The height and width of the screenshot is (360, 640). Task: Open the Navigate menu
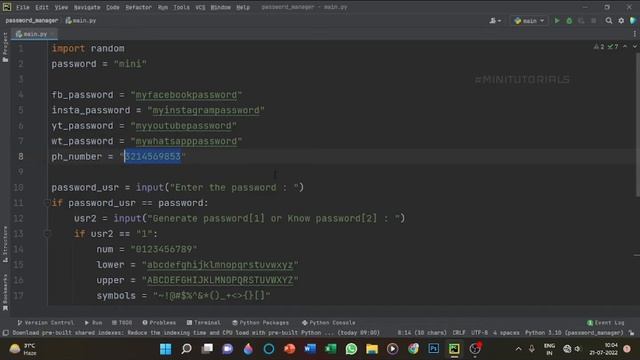tap(87, 7)
